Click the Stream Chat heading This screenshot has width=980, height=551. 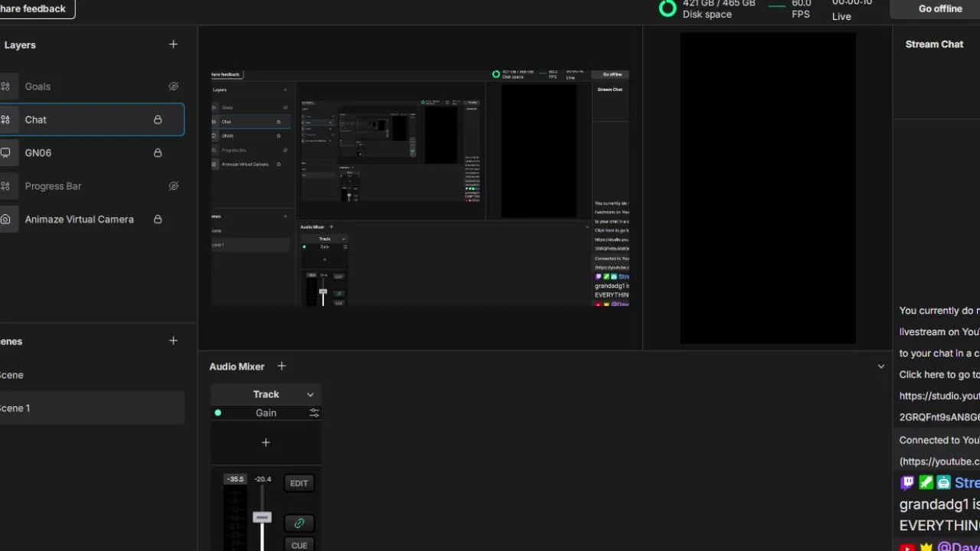(934, 44)
